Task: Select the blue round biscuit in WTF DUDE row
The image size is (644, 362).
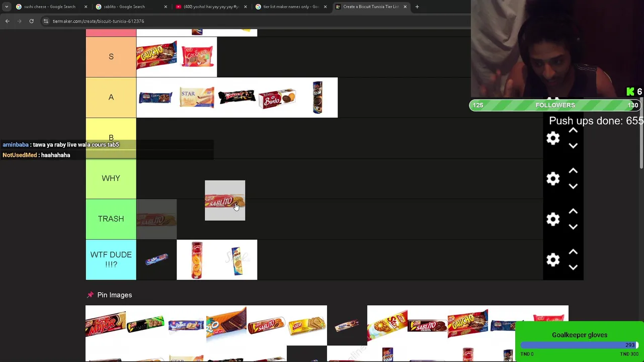Action: click(x=156, y=259)
